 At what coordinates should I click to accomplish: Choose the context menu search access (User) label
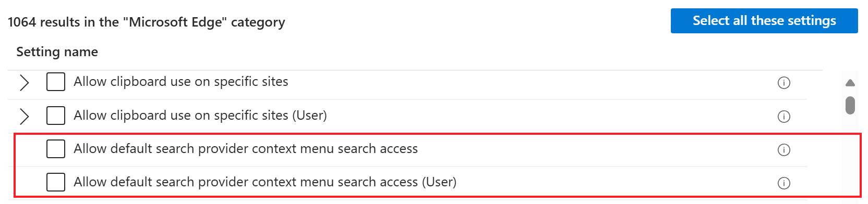point(265,182)
